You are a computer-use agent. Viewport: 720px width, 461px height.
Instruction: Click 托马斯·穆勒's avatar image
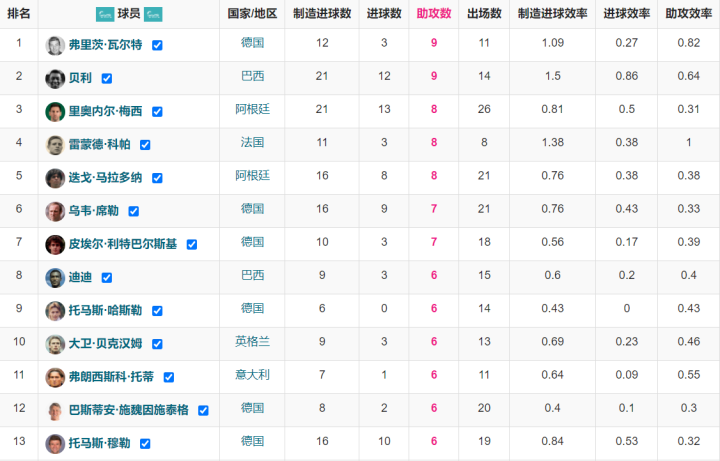(55, 443)
